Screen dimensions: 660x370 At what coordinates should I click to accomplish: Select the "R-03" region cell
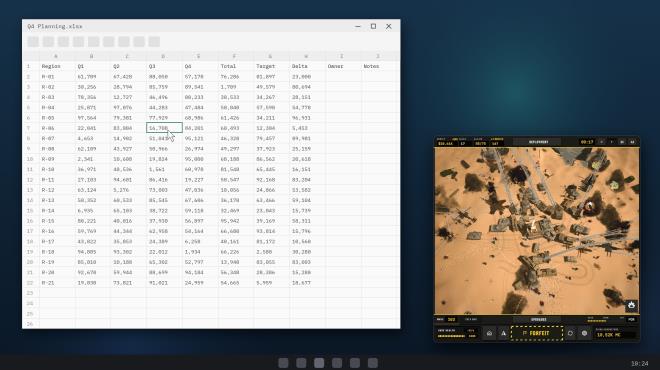(x=57, y=97)
